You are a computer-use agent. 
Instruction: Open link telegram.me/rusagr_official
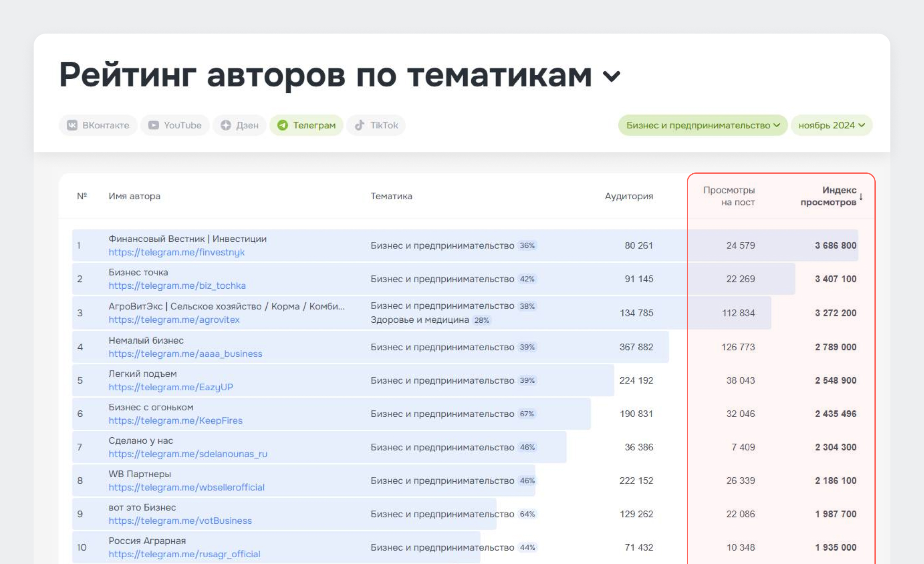tap(184, 554)
